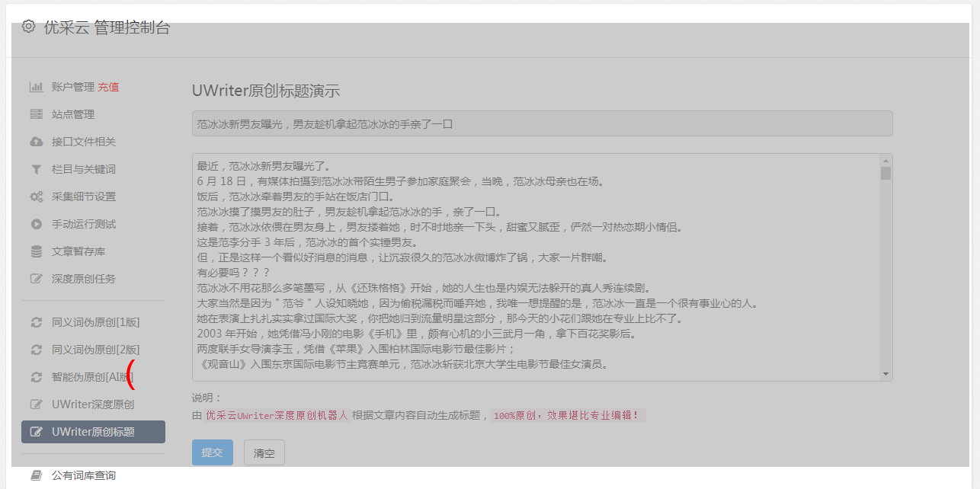Click the 清空 button
The width and height of the screenshot is (980, 489).
tap(264, 452)
